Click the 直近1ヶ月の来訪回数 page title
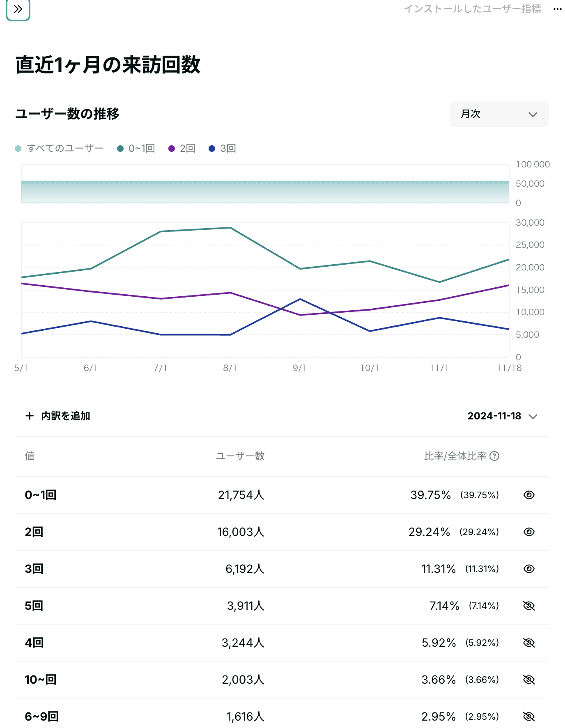Screen dimensions: 565x728 click(x=108, y=65)
